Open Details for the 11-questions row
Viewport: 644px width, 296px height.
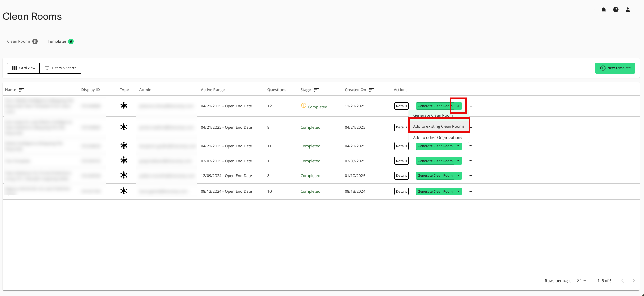[x=401, y=146]
